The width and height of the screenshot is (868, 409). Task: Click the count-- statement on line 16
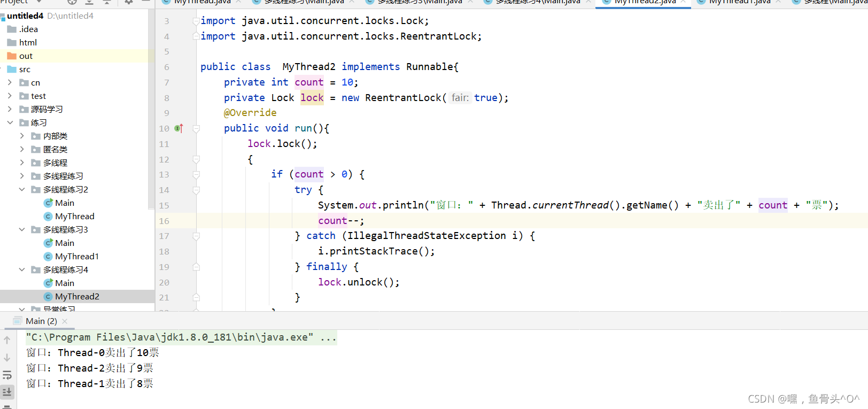tap(341, 221)
